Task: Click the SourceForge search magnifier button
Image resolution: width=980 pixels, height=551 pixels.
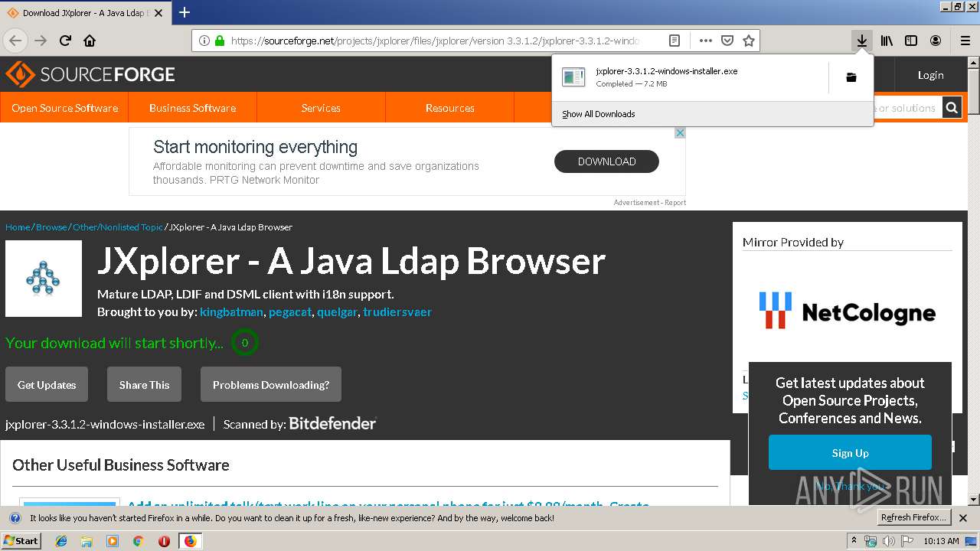Action: [952, 108]
